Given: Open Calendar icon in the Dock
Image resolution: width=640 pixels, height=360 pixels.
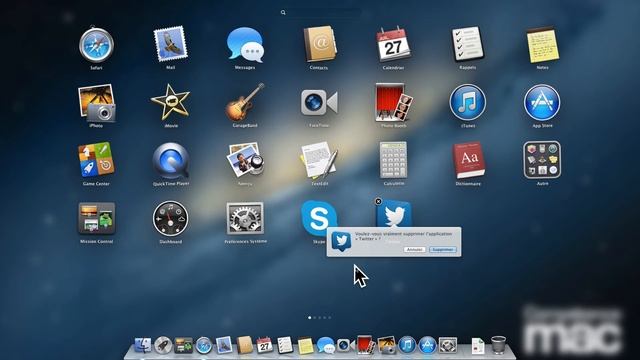Looking at the screenshot, I should pos(264,345).
